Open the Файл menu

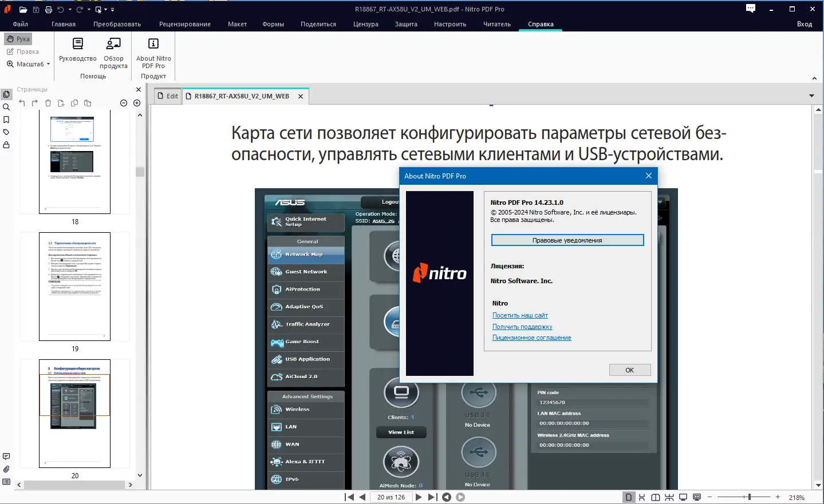tap(21, 24)
